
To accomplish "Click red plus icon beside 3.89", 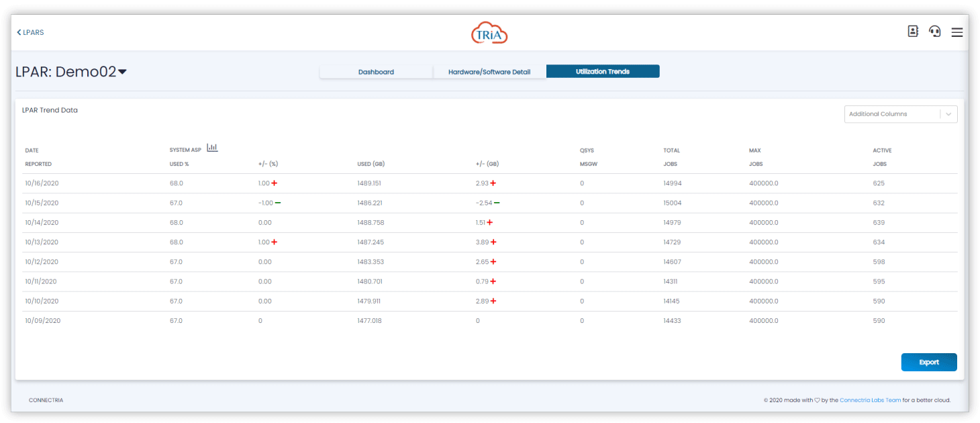I will point(493,242).
